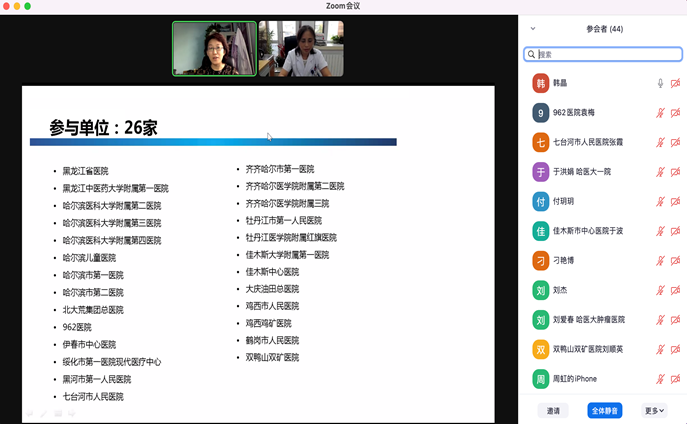Click the 962医院袁梅 avatar icon
Viewport: 687px width, 424px height.
[540, 113]
